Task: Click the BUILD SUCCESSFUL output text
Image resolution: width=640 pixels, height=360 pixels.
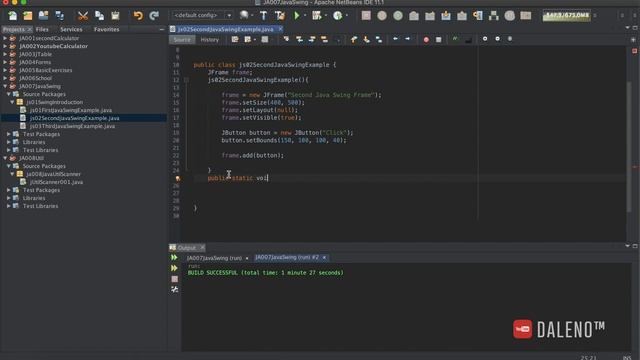Action: [x=265, y=273]
